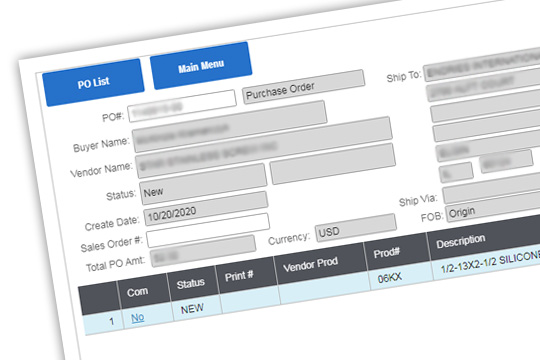Select the PO# input field
This screenshot has height=360, width=540.
[x=182, y=106]
